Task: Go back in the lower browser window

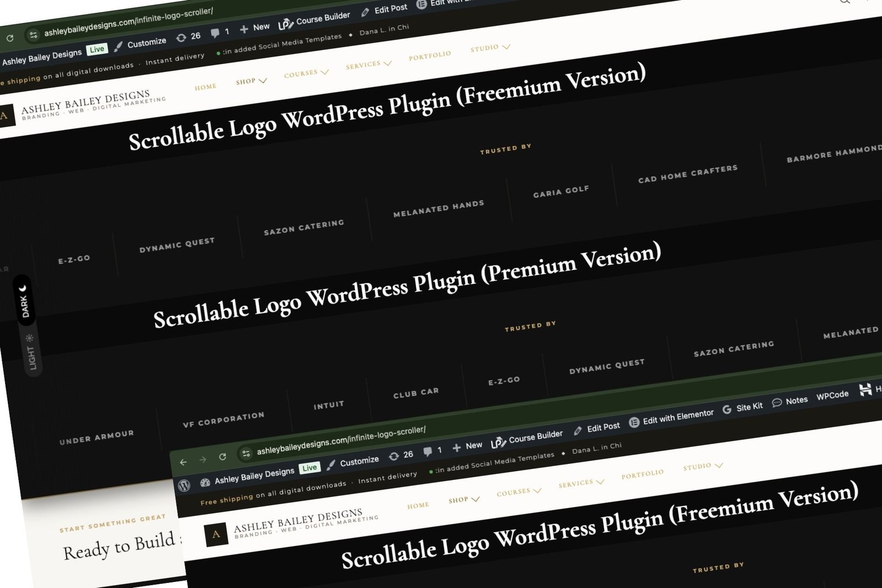Action: click(x=184, y=462)
